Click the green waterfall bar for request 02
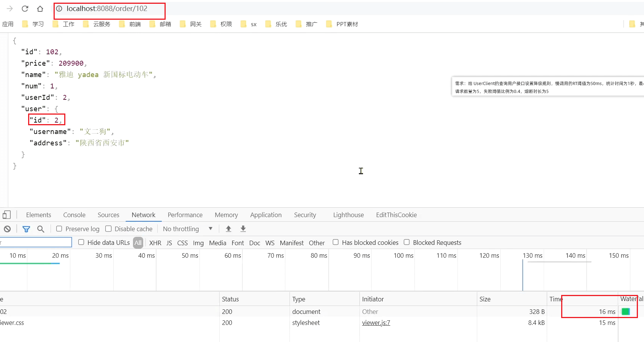 [625, 312]
